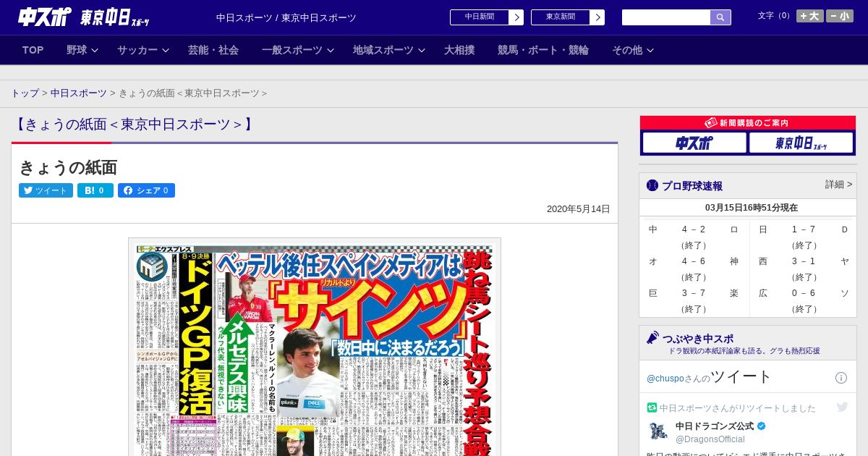Click 東京中日スポーツ subscription banner
Image resolution: width=868 pixels, height=456 pixels.
[801, 143]
